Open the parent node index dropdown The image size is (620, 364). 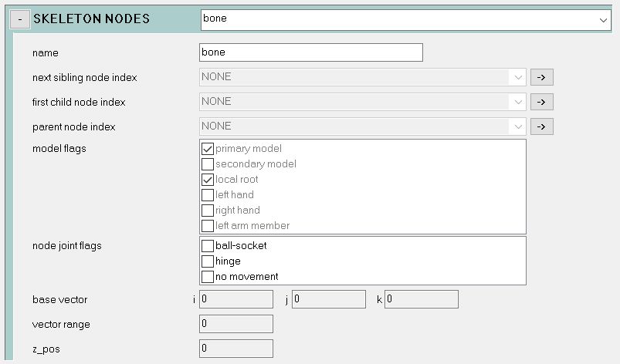point(363,126)
